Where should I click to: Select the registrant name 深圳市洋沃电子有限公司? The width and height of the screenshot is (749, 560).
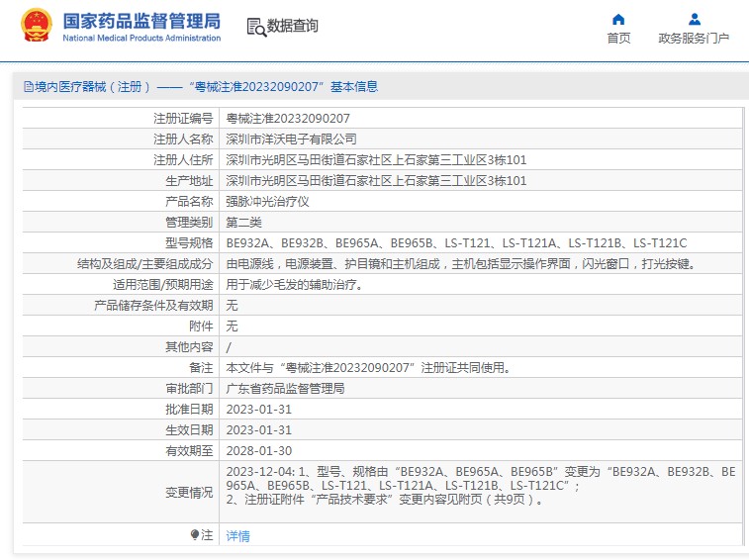(x=291, y=140)
